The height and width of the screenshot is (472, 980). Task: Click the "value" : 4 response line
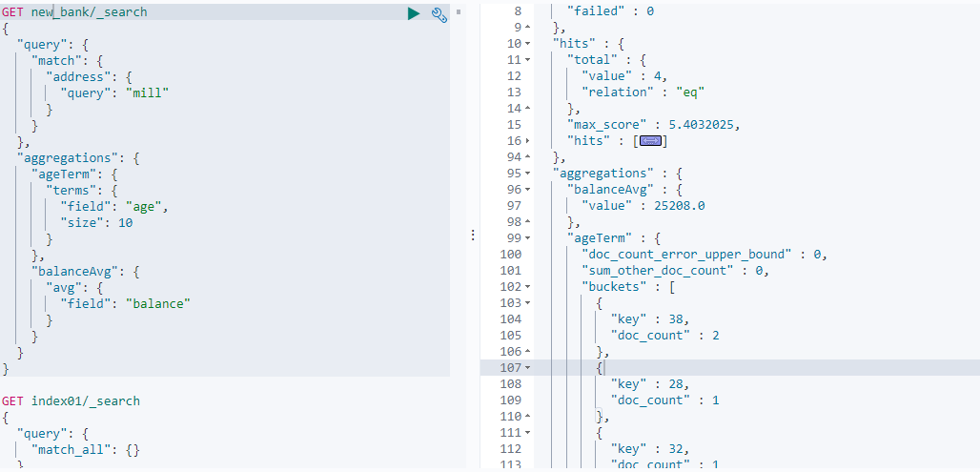click(624, 76)
